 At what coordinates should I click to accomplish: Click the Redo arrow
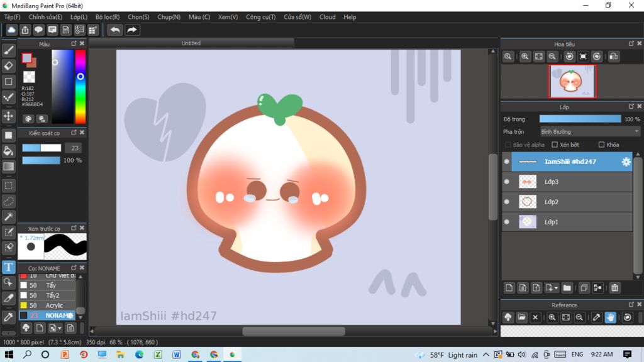point(132,30)
